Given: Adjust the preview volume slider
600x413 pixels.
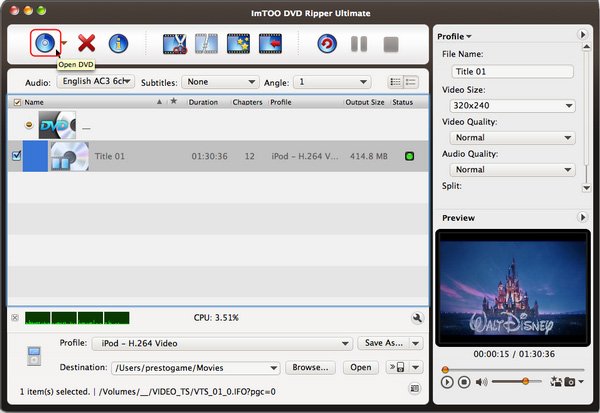Looking at the screenshot, I should point(517,381).
